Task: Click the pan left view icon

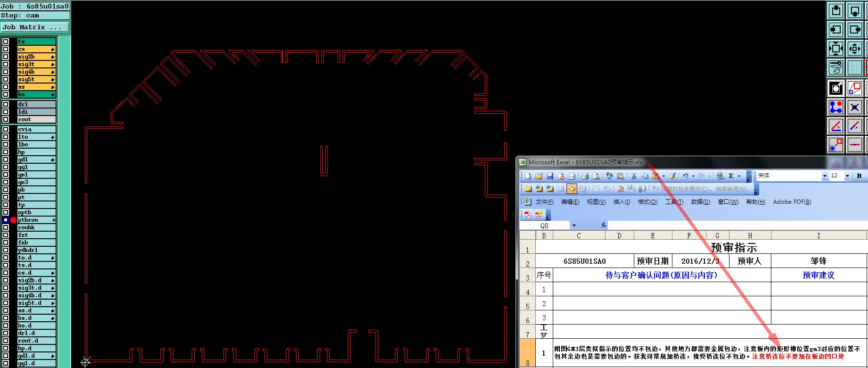Action: coord(836,29)
